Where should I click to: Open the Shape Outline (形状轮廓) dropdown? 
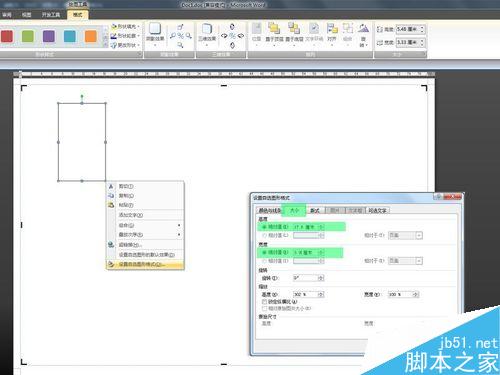tap(125, 36)
